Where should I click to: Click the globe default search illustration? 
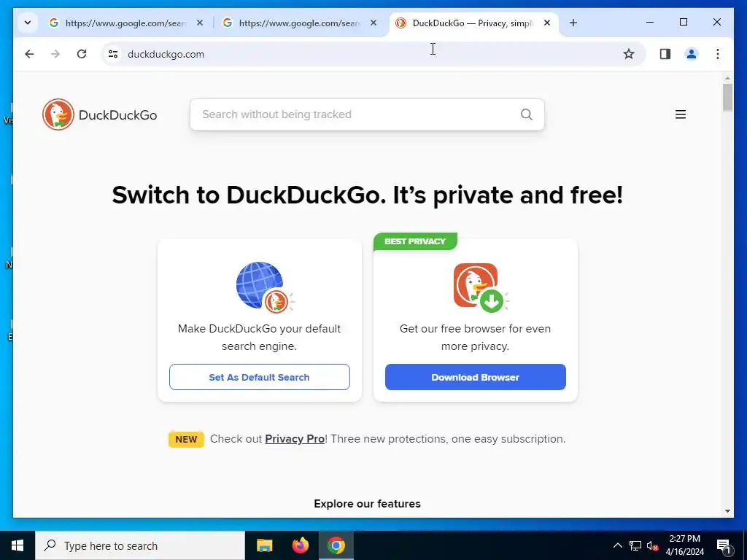265,287
